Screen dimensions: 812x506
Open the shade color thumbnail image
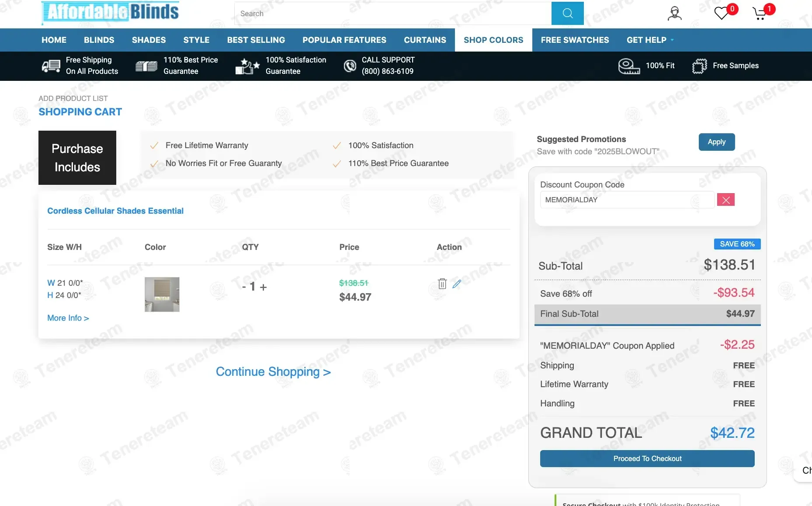pos(162,295)
